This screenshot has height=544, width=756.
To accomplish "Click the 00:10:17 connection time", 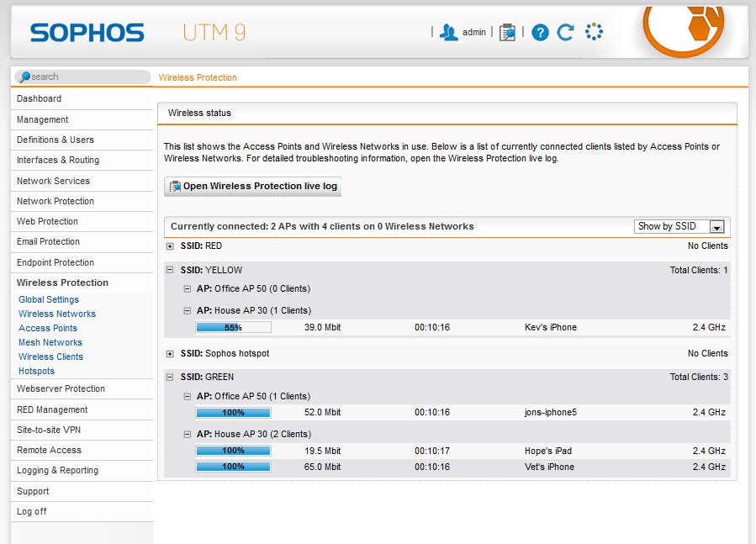I will click(432, 451).
